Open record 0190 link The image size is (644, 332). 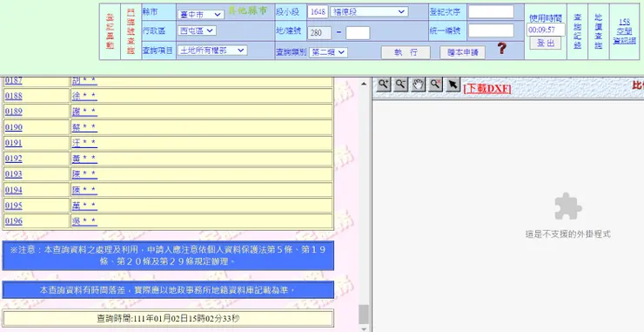pos(14,127)
